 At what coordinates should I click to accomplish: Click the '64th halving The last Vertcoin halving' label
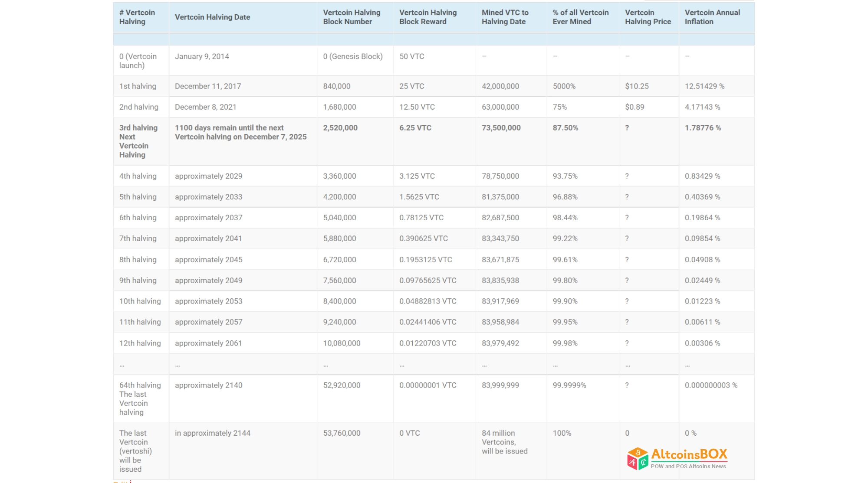coord(140,399)
